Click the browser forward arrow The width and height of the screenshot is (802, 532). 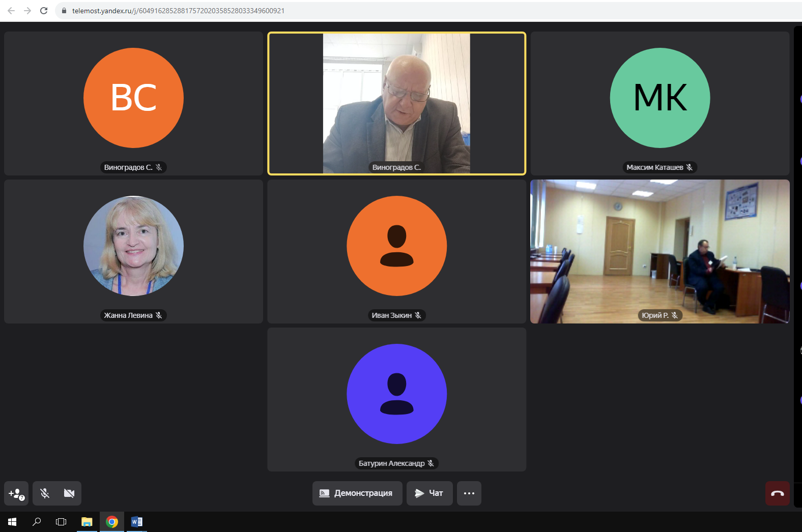pyautogui.click(x=27, y=11)
